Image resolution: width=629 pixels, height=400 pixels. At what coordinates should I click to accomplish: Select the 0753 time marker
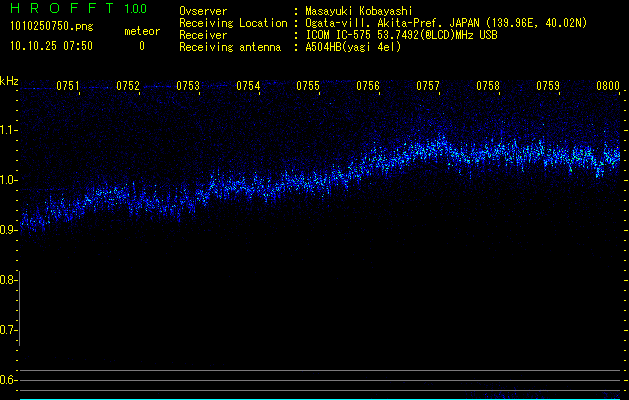coord(188,86)
